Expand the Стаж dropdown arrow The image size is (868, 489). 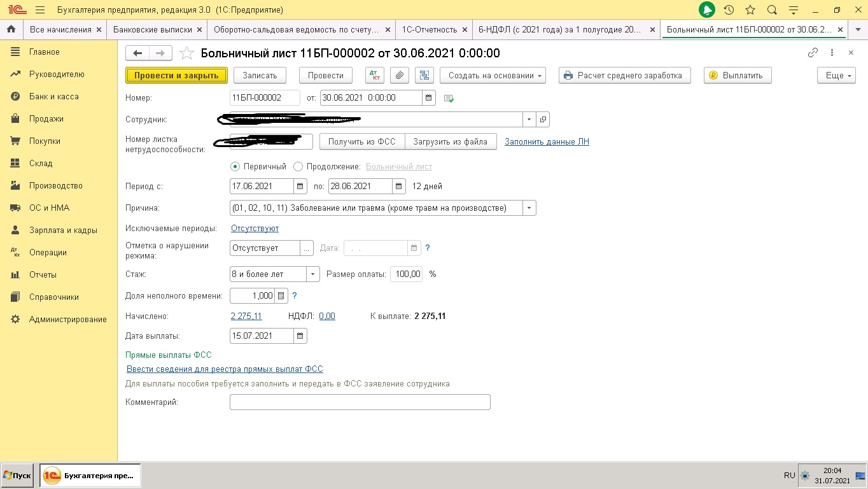tap(313, 274)
